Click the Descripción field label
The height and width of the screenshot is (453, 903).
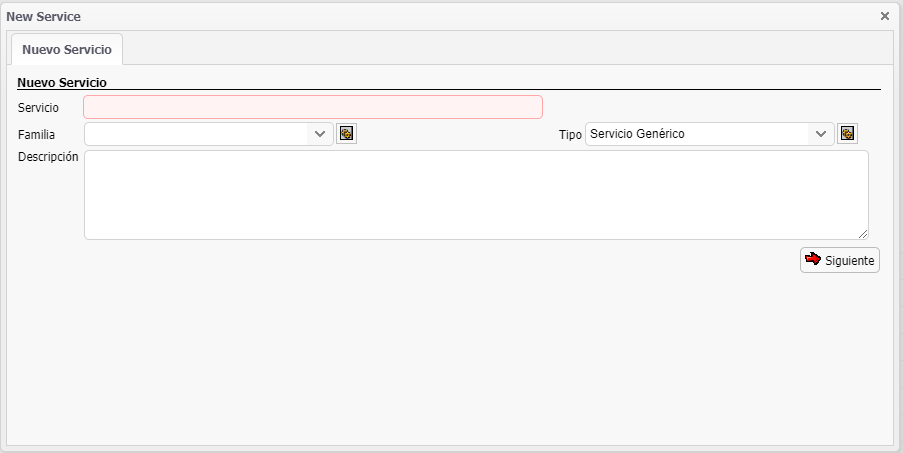coord(48,157)
